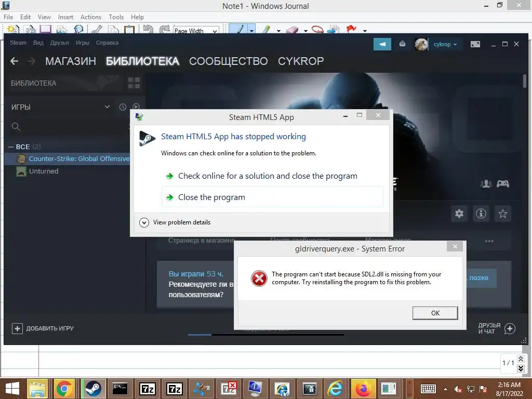532x399 pixels.
Task: Switch to the СООБЩЕСТВО tab
Action: pos(229,61)
